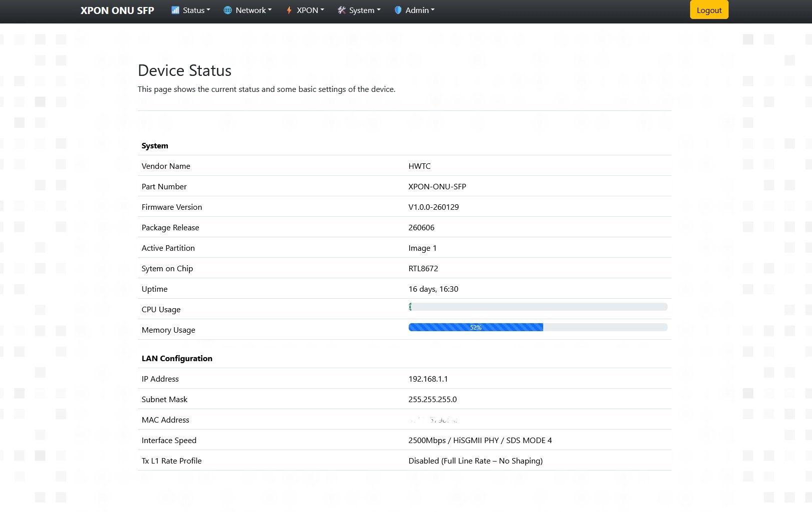This screenshot has height=512, width=812.
Task: Select uptime value 16 days, 16:30
Action: coord(433,289)
